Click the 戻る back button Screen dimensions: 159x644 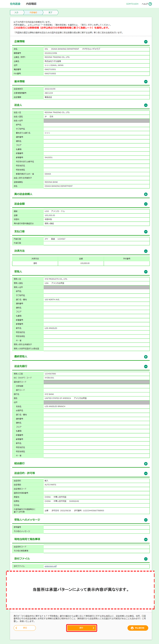(25, 628)
